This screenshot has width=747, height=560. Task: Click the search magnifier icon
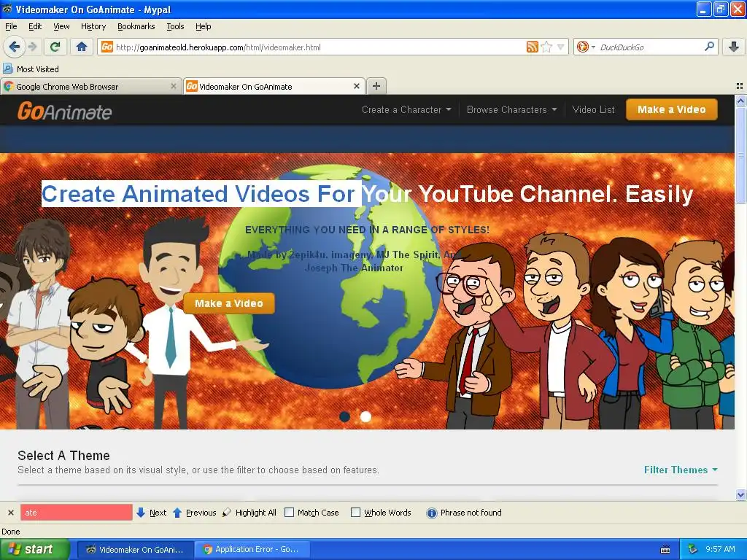(709, 46)
